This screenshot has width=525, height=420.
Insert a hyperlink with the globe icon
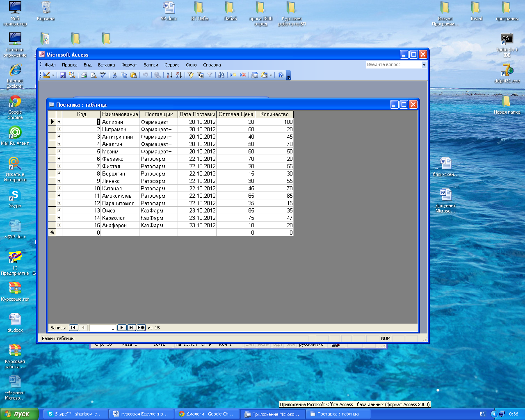(157, 75)
